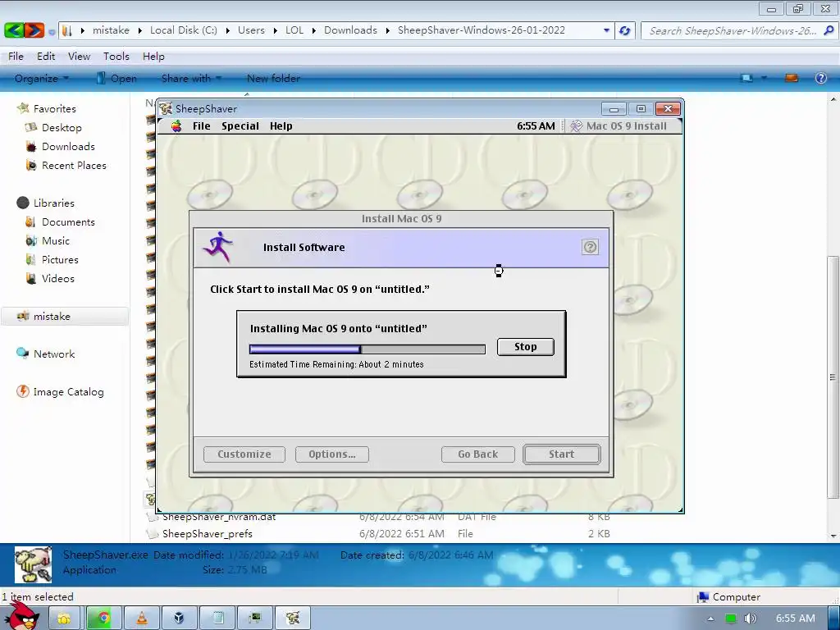Click the running figure Install Software icon
The width and height of the screenshot is (840, 630).
click(218, 247)
